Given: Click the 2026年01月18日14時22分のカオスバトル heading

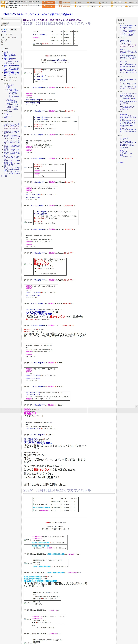Looking at the screenshot, I should pyautogui.click(x=57, y=490).
